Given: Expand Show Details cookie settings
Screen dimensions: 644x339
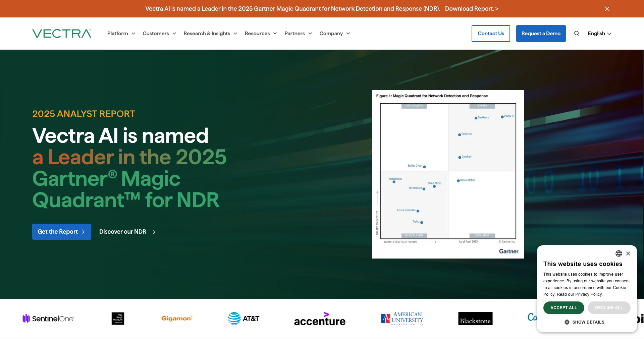Looking at the screenshot, I should coord(584,322).
